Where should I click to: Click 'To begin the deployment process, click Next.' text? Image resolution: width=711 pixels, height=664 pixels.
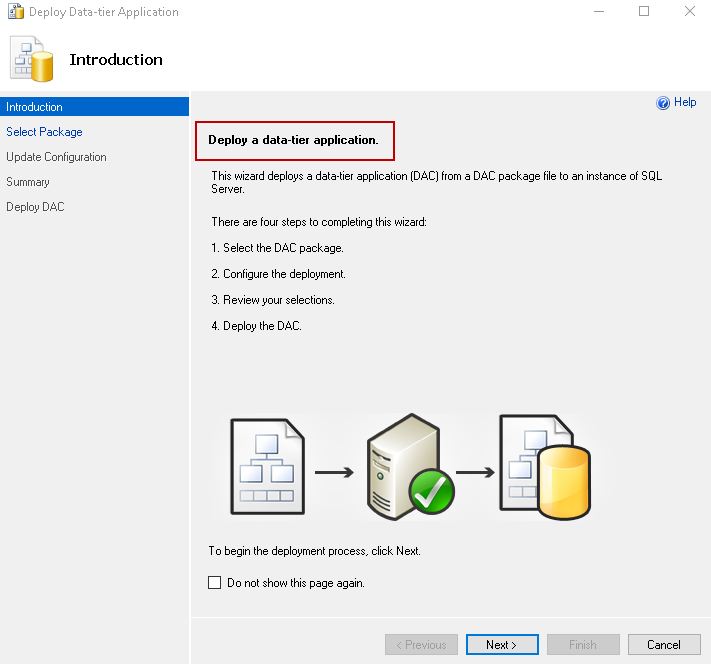(x=314, y=551)
